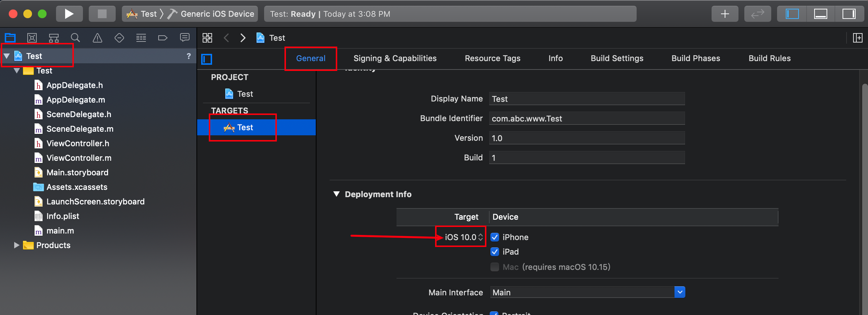Open the Report navigator icon
The height and width of the screenshot is (315, 868).
click(x=185, y=38)
